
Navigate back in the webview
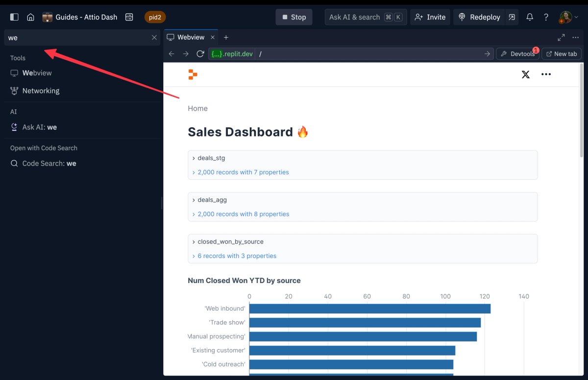pos(171,53)
